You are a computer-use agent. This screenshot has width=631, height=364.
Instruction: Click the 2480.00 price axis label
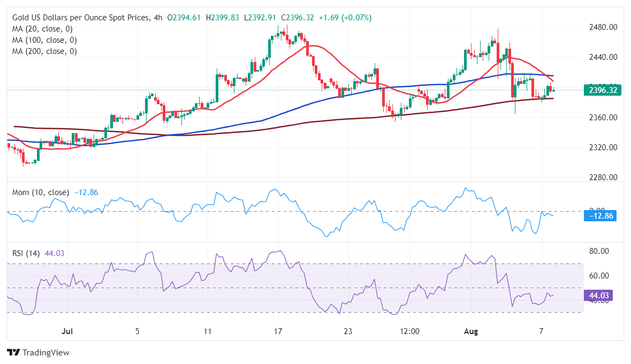coord(603,27)
